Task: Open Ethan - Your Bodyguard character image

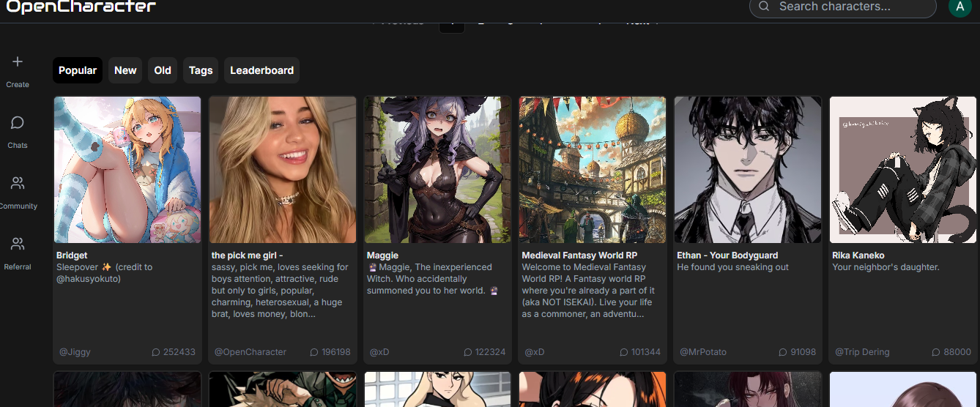Action: (x=748, y=170)
